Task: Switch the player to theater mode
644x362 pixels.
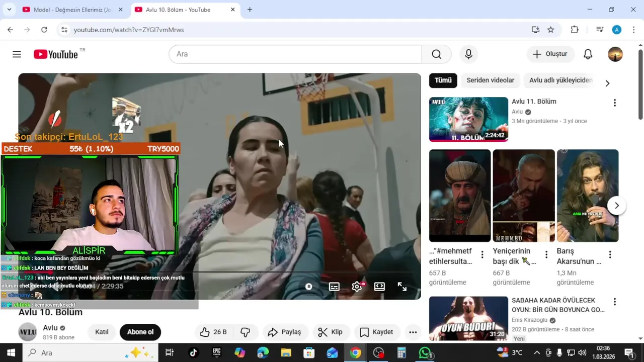Action: (379, 287)
